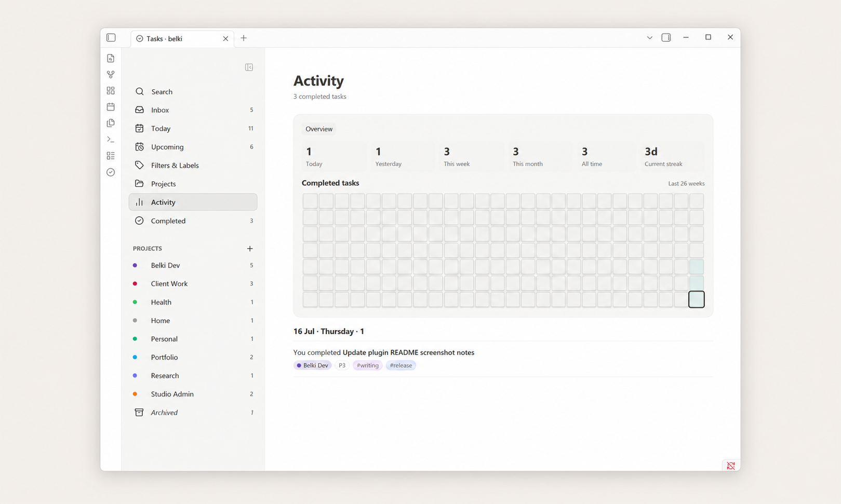
Task: Click the Belki Dev project chip
Action: coord(313,365)
